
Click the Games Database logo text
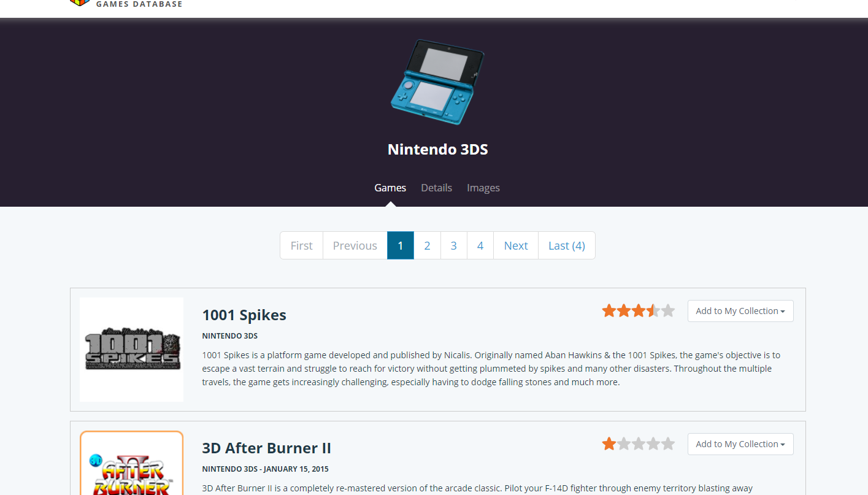coord(139,4)
